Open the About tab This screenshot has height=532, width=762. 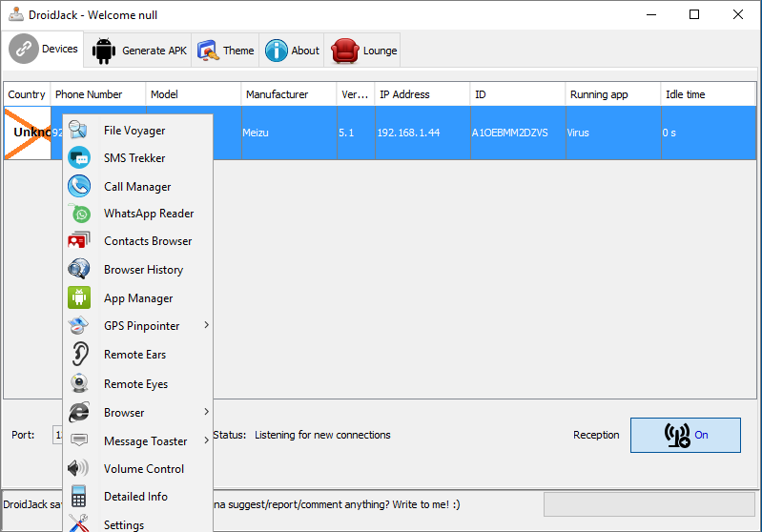[x=292, y=50]
